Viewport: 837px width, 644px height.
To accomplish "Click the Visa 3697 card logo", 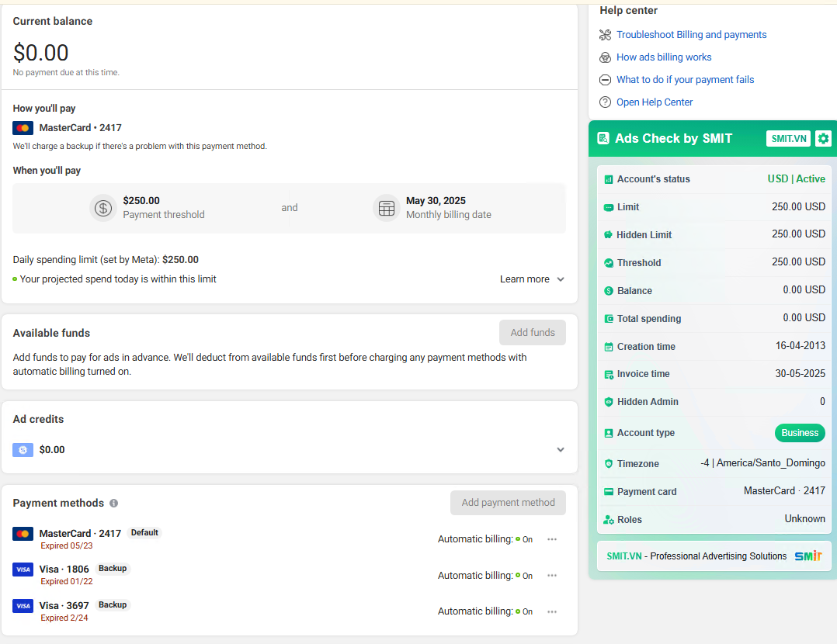I will 23,605.
